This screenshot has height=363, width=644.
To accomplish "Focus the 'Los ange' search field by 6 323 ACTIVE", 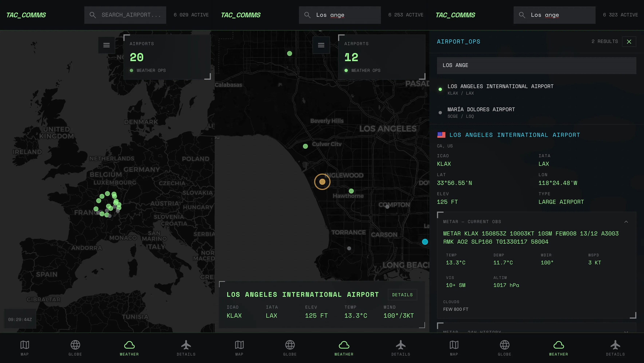I will pyautogui.click(x=554, y=15).
